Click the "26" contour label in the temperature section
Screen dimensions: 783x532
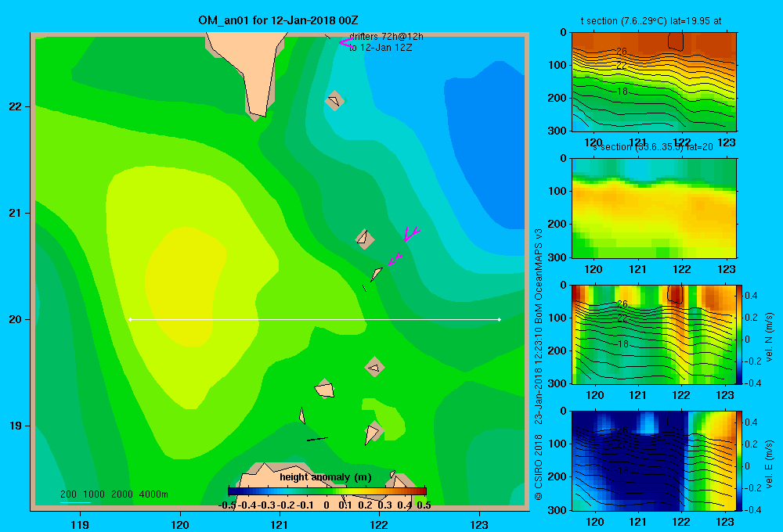point(621,51)
